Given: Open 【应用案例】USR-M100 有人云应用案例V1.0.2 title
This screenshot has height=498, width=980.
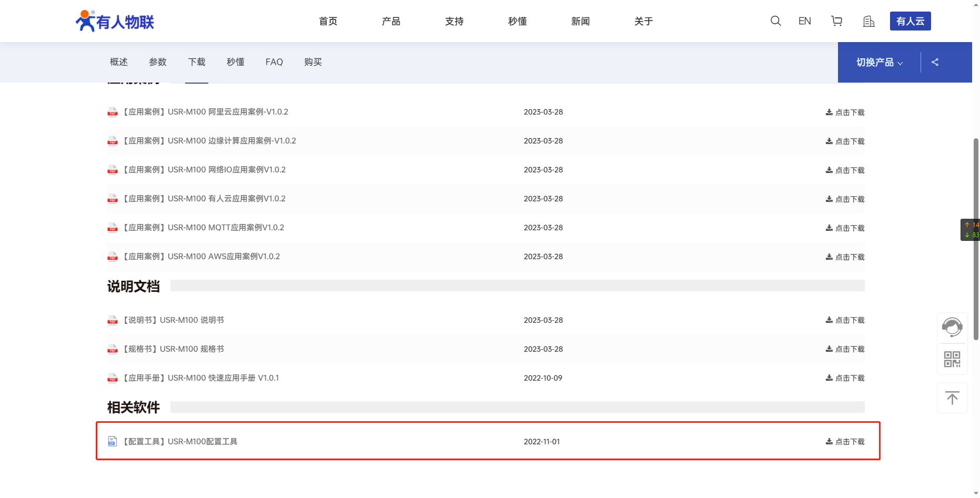Looking at the screenshot, I should point(204,199).
